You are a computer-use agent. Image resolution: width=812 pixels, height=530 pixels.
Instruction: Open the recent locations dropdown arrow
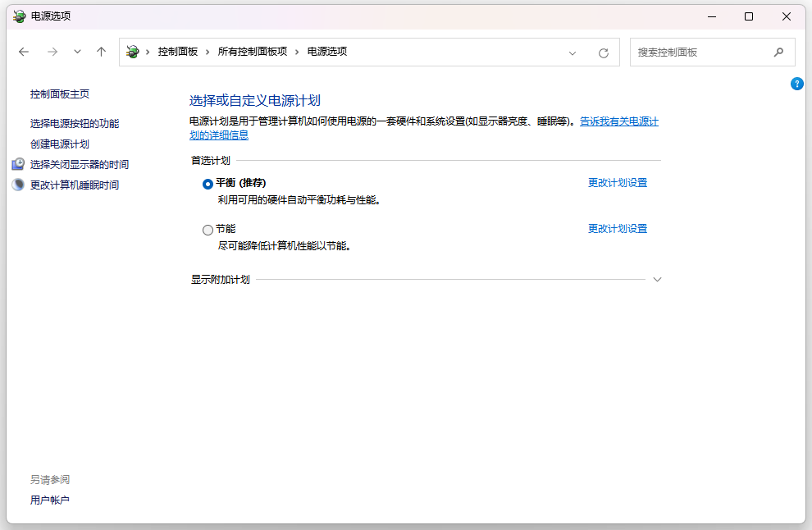pos(77,52)
